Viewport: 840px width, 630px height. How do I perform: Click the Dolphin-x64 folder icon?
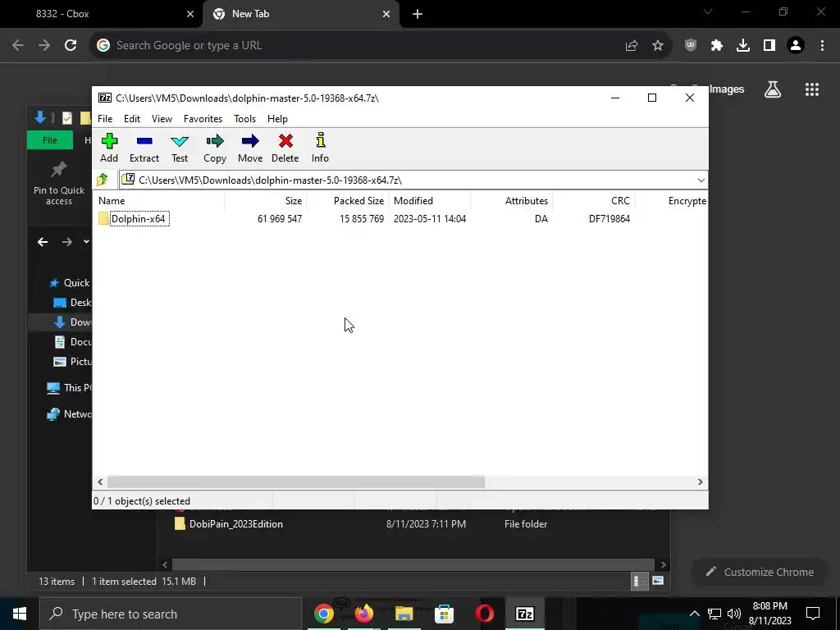[x=103, y=218]
